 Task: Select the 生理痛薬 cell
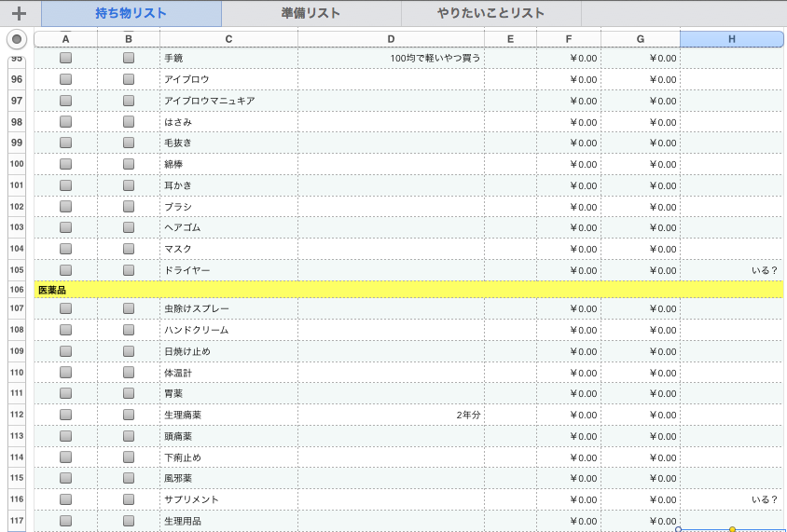tap(228, 415)
